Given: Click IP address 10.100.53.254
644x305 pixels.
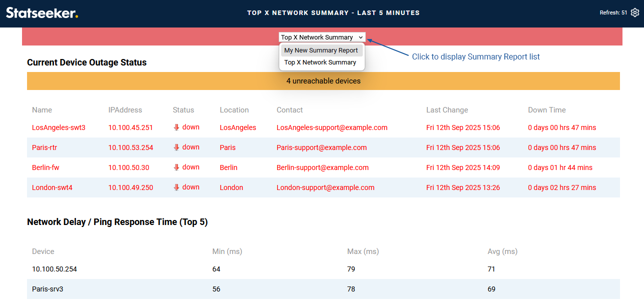Looking at the screenshot, I should [131, 147].
